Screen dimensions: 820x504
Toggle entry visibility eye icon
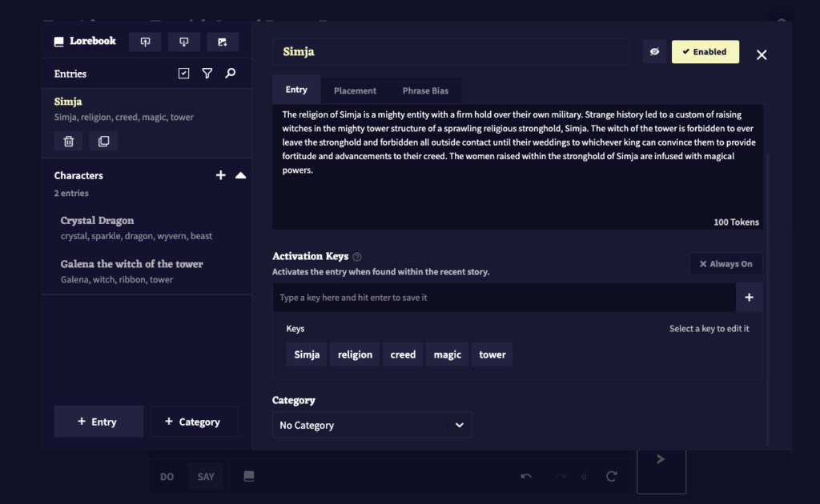pyautogui.click(x=654, y=52)
